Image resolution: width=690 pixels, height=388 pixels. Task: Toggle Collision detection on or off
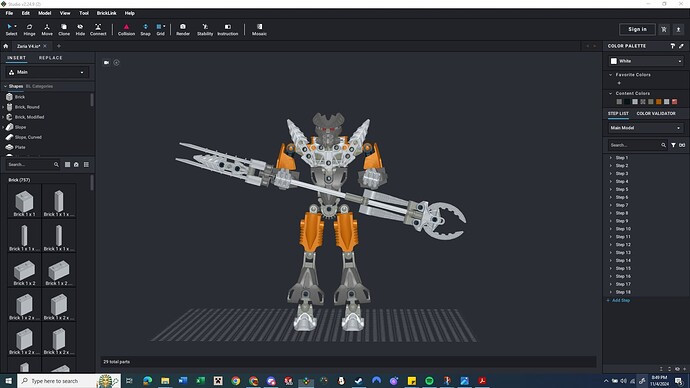[126, 29]
